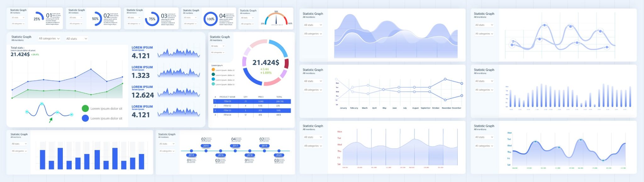The height and width of the screenshot is (182, 644).
Task: Expand All categories dropdown in the 50% card
Action: tap(76, 24)
